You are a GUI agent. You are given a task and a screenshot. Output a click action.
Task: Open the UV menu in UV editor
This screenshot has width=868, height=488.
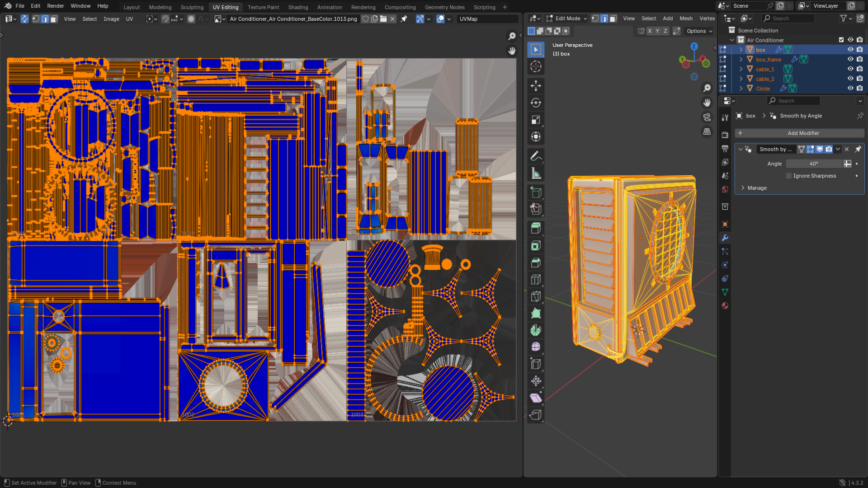(x=129, y=19)
